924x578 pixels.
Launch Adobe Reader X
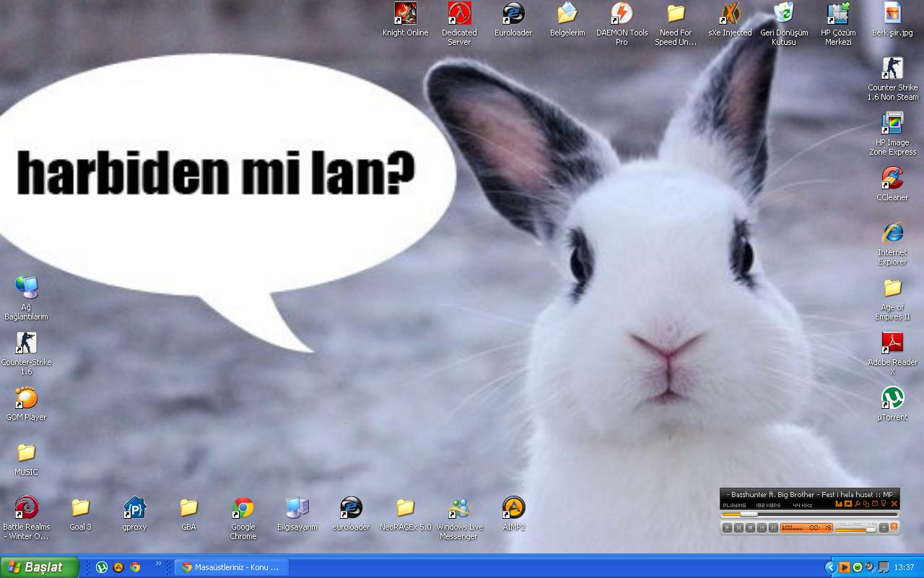coord(892,353)
